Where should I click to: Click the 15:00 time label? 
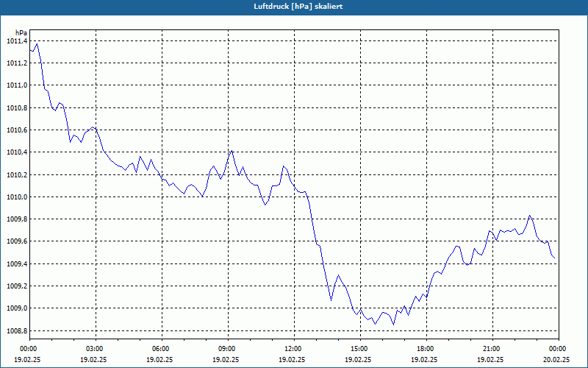click(x=360, y=349)
